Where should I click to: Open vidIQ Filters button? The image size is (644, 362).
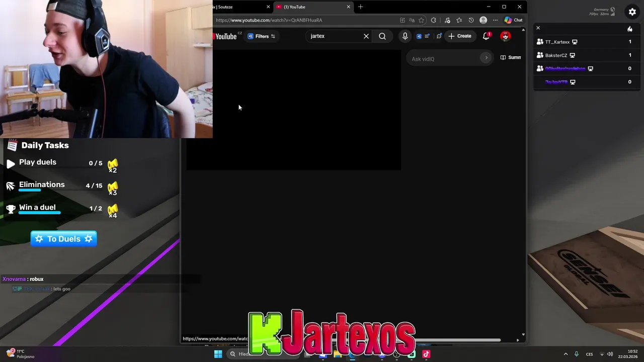(x=262, y=36)
